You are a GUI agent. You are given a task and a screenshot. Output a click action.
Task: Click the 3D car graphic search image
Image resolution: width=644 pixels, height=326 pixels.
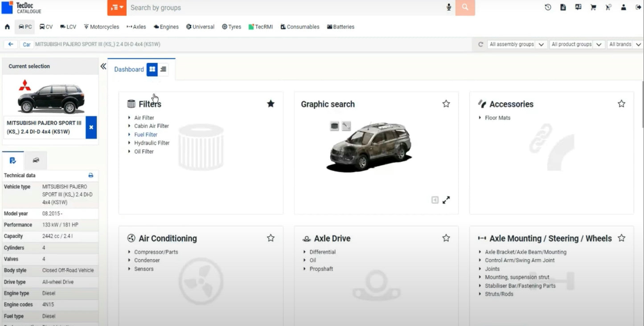[369, 147]
